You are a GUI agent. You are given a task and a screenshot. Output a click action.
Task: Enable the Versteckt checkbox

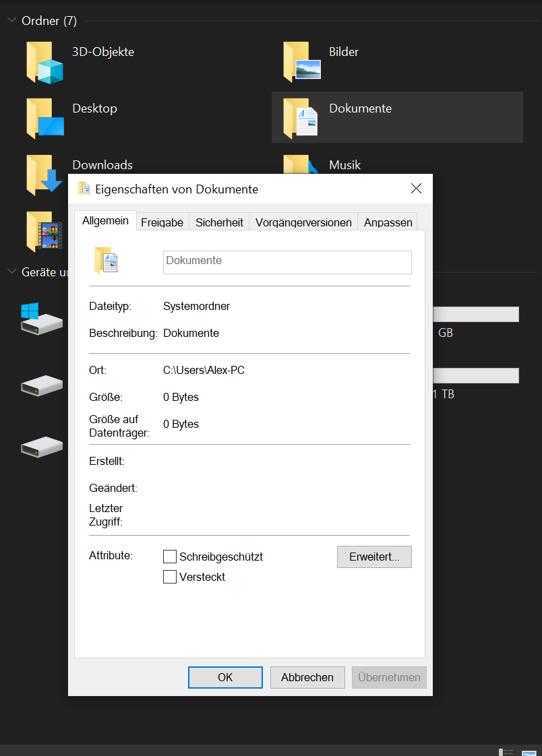click(x=170, y=577)
